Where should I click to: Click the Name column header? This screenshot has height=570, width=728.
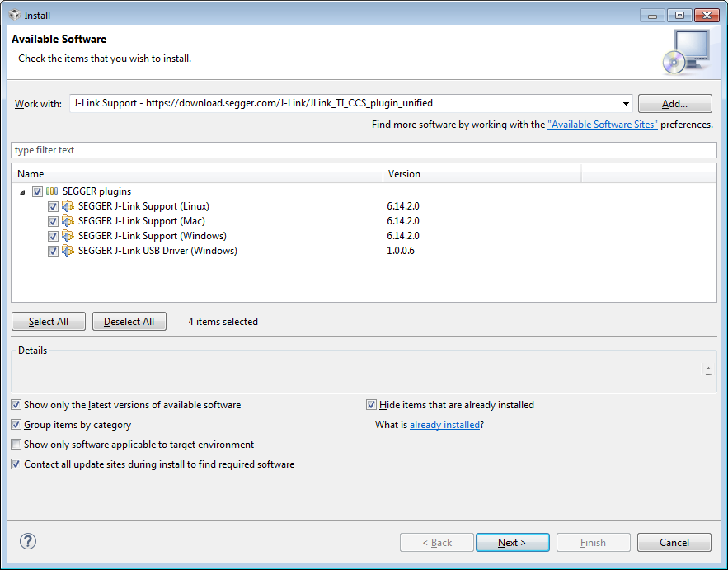click(197, 174)
